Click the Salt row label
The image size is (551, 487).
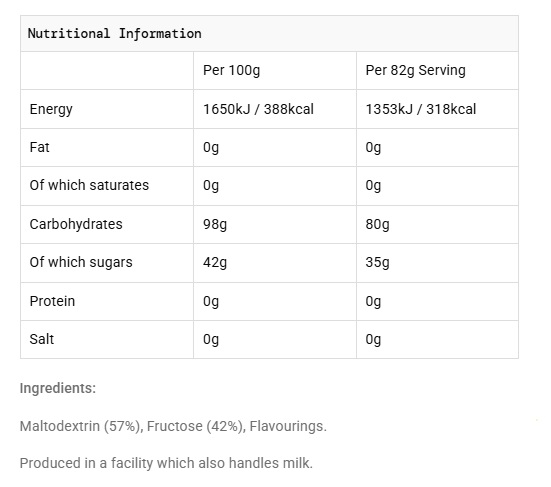tap(42, 339)
